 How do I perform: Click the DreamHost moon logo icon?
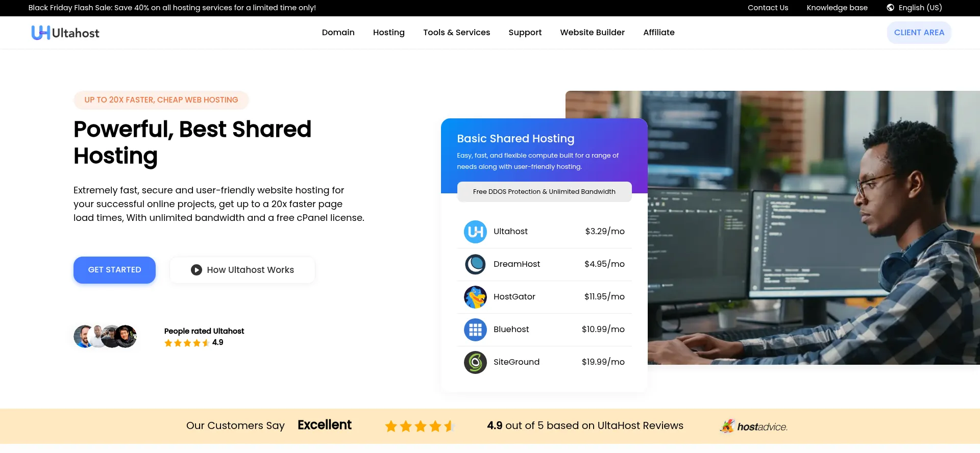[x=475, y=264]
